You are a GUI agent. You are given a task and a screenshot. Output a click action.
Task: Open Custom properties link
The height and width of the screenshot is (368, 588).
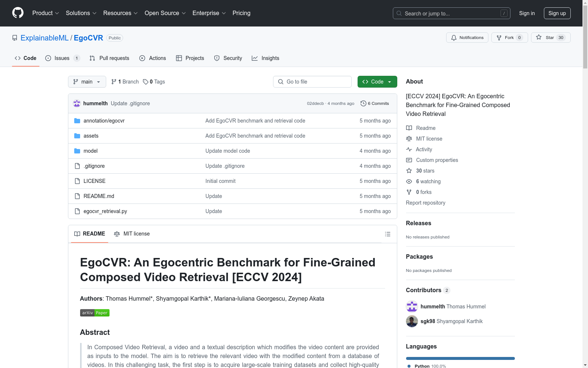tap(432, 160)
